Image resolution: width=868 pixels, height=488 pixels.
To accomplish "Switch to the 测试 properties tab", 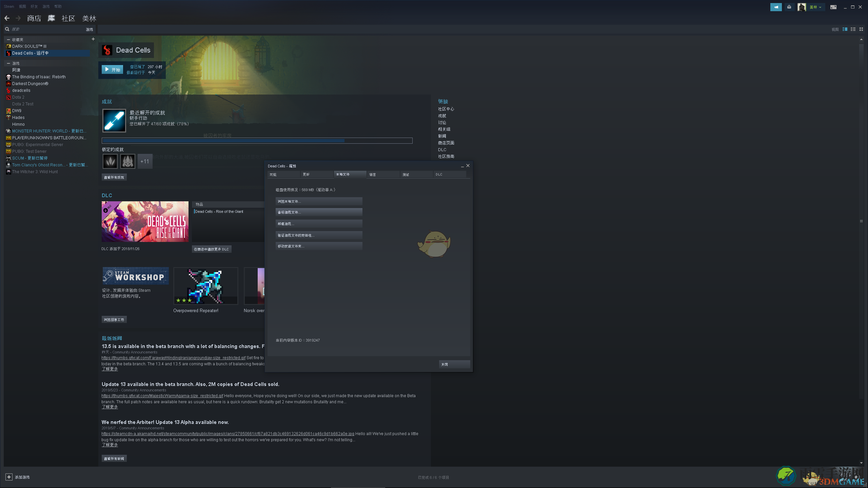I will point(416,175).
